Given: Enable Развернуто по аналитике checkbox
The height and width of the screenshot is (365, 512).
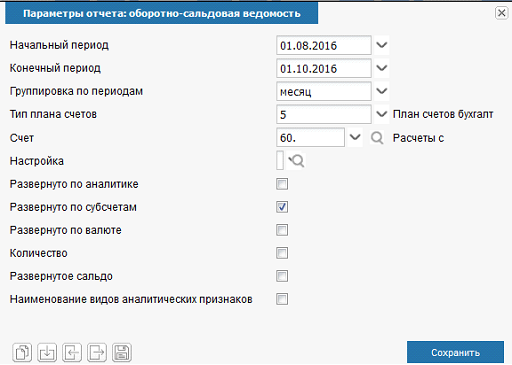Looking at the screenshot, I should click(282, 184).
